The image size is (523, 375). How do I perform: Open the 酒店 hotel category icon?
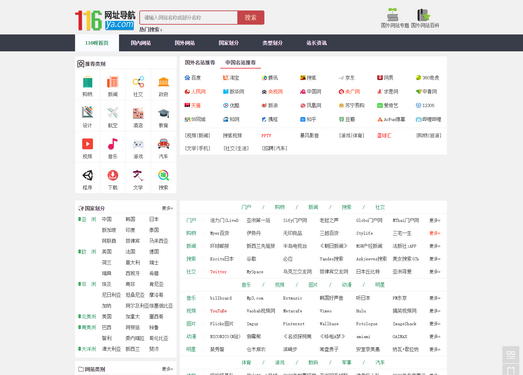pos(138,113)
